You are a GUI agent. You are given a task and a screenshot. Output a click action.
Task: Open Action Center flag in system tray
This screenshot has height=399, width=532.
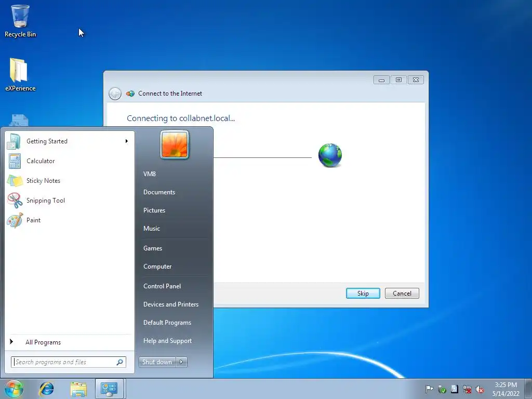click(429, 389)
